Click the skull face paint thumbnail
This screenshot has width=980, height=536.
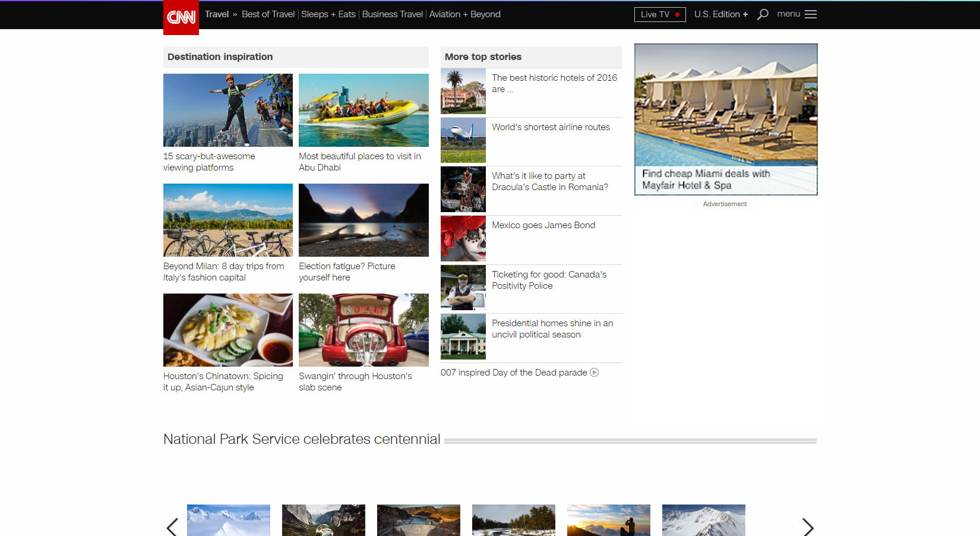point(463,238)
